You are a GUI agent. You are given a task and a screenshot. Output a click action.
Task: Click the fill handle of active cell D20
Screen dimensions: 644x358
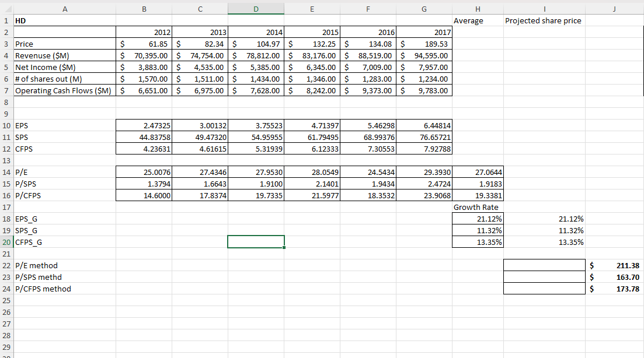pyautogui.click(x=284, y=247)
